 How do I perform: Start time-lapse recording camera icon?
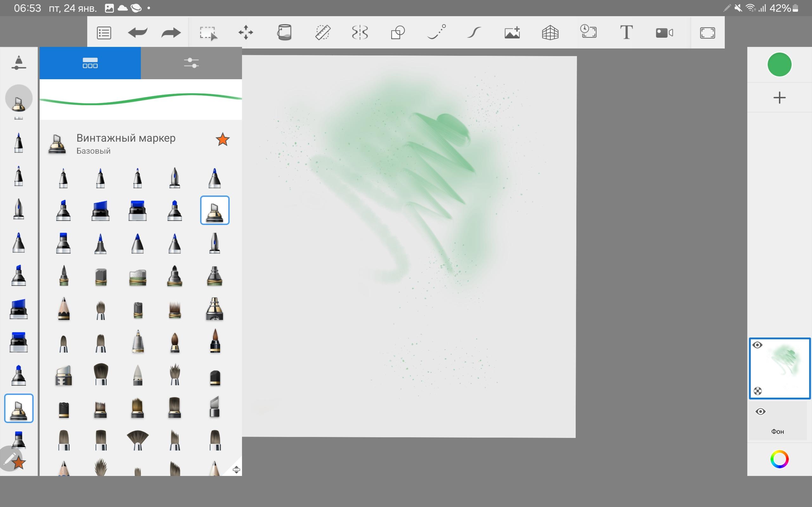664,33
